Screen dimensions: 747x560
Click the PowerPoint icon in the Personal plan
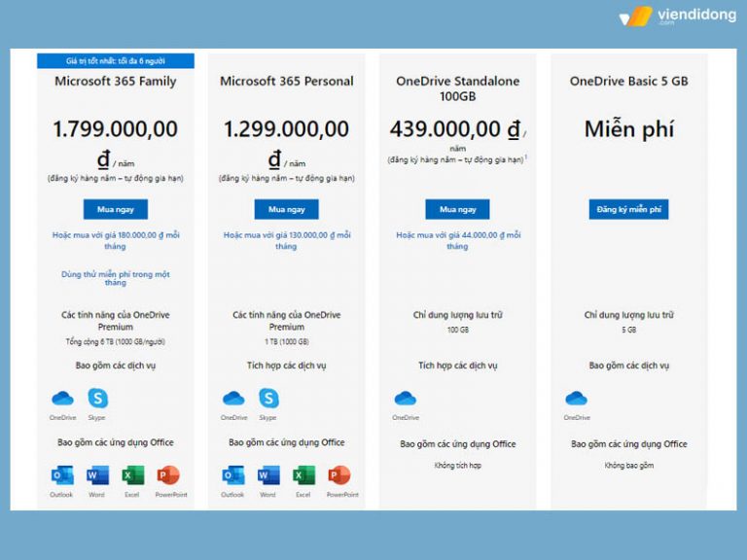339,475
